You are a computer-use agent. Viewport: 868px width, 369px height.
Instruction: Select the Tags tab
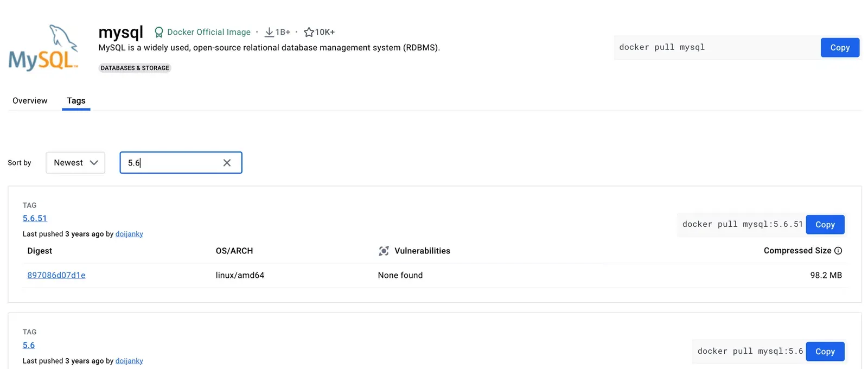76,101
